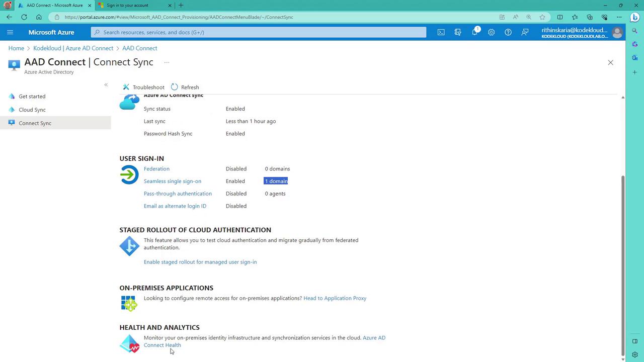The width and height of the screenshot is (644, 362).
Task: Select Get started in sidebar
Action: (32, 96)
